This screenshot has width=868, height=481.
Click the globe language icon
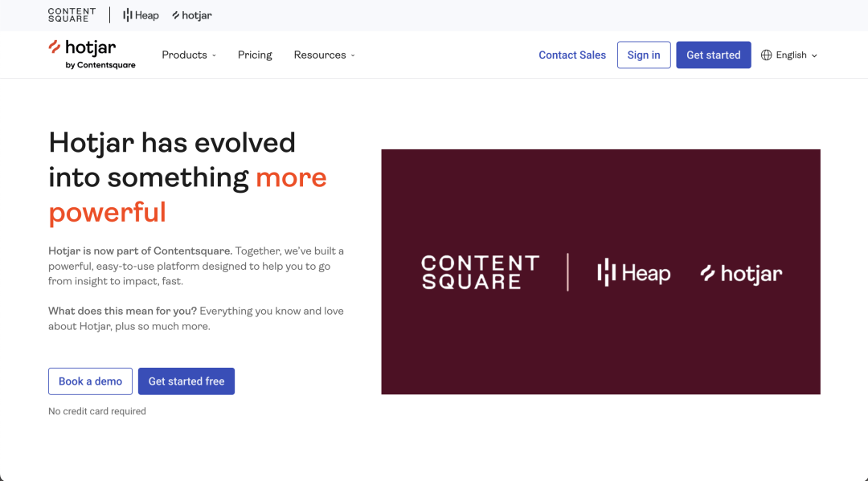[x=766, y=55]
